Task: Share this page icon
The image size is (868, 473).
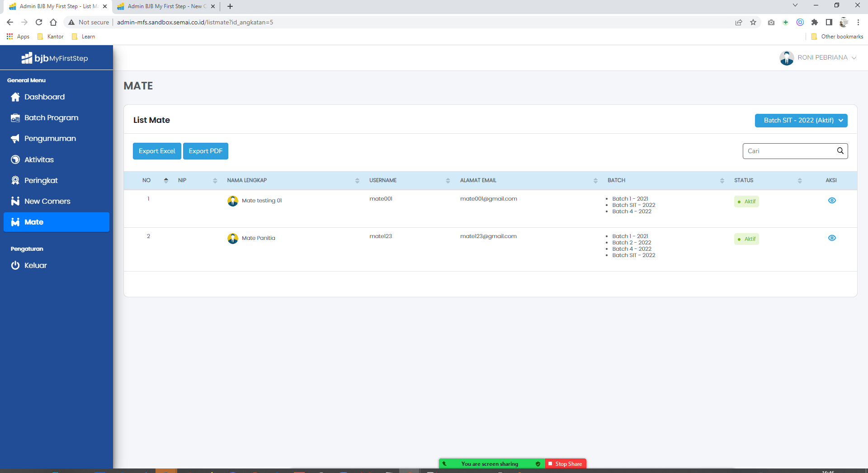Action: coord(739,22)
